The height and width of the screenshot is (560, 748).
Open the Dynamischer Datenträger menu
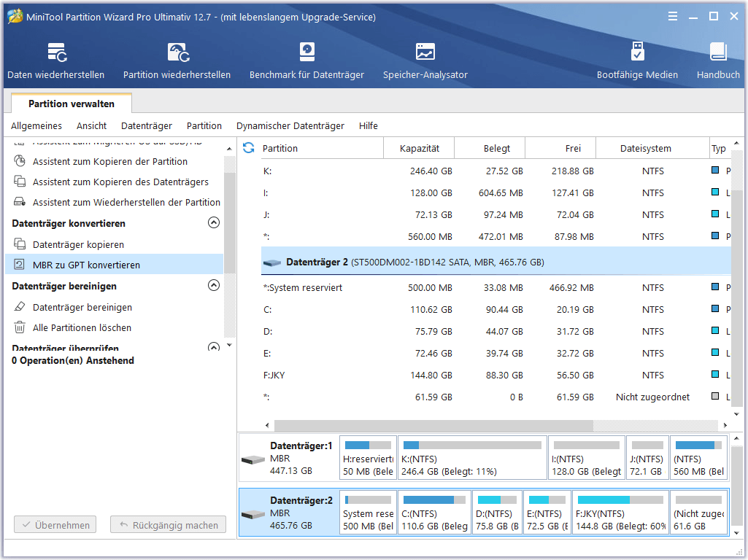[290, 125]
